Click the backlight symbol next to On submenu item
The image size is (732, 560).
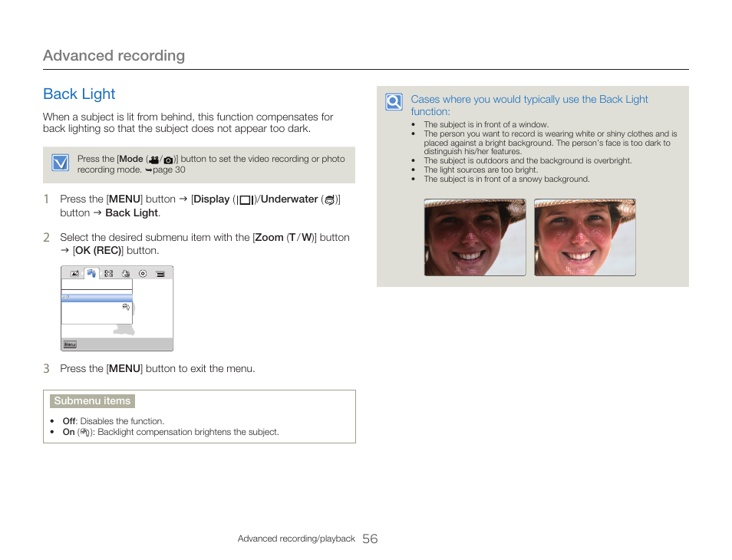click(82, 432)
